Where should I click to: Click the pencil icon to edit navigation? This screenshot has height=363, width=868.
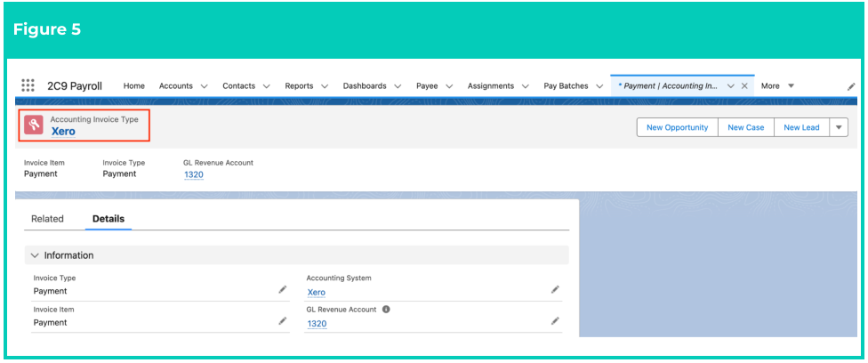pyautogui.click(x=851, y=86)
